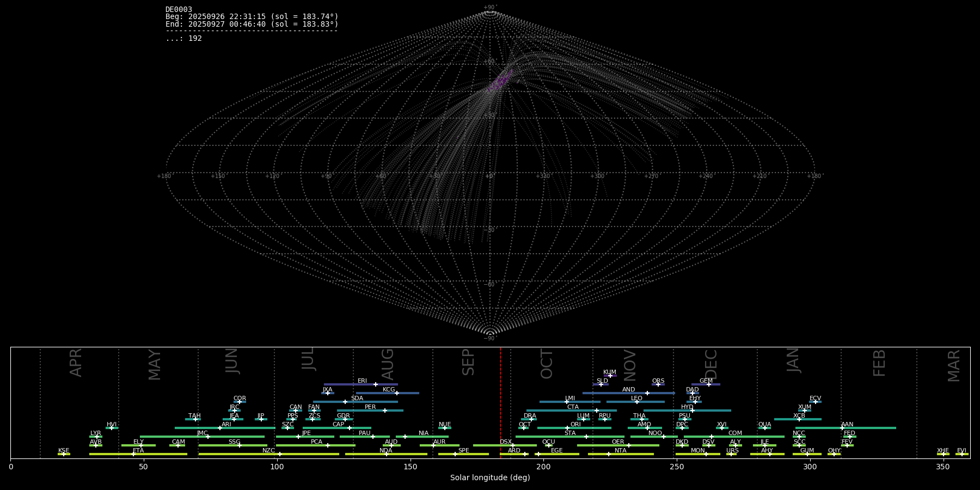
Task: Click the LEO shower peak cross marker
Action: click(x=636, y=402)
